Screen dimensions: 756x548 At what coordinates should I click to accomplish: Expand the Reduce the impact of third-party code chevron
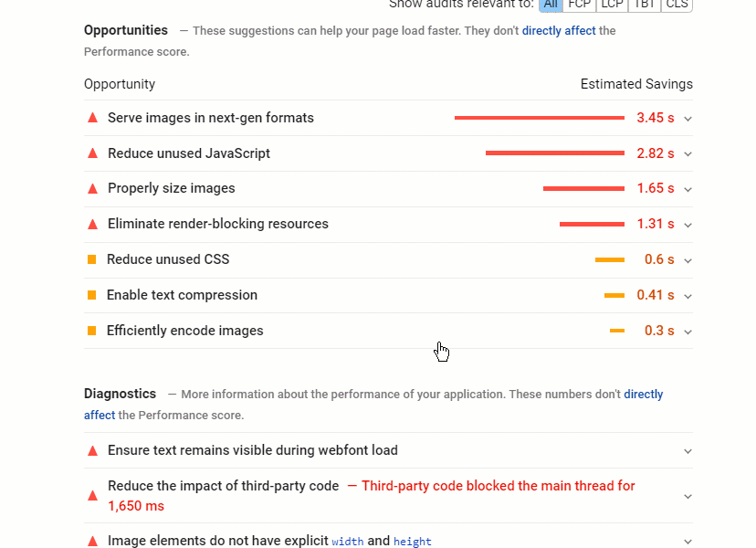(688, 496)
